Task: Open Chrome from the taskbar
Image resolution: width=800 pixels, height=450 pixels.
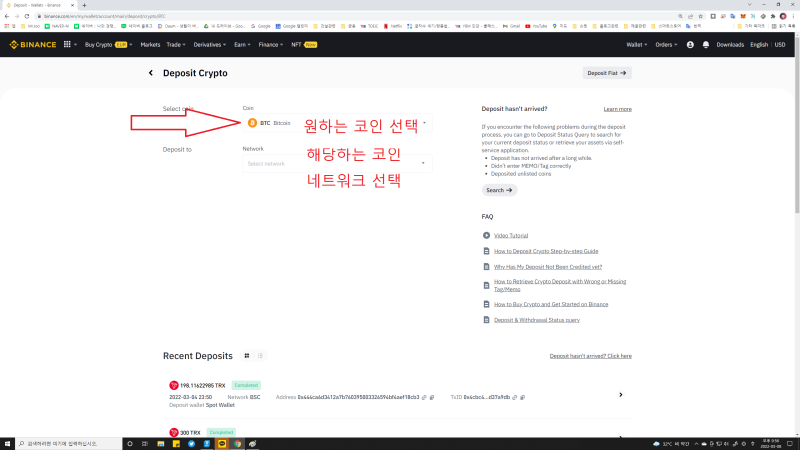Action: tap(237, 444)
